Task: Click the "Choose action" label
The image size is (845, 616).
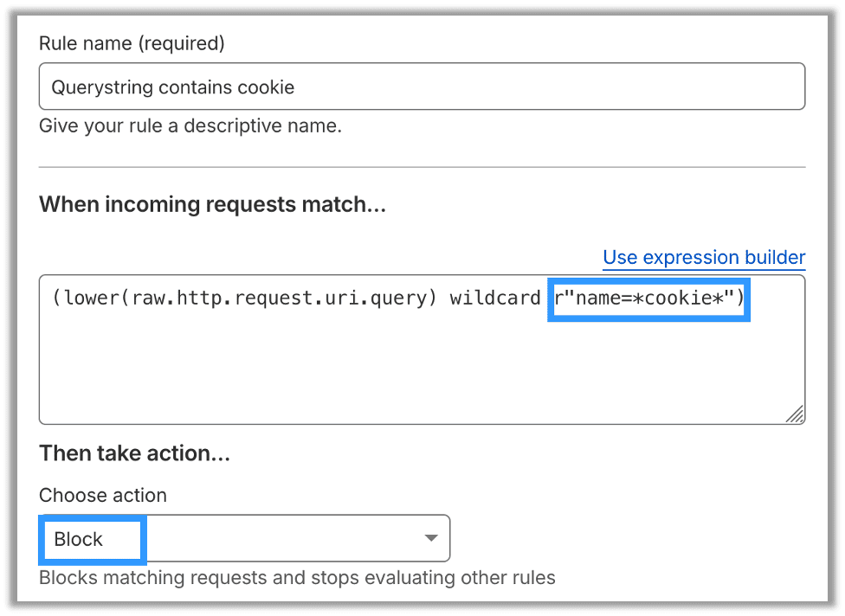Action: [102, 495]
